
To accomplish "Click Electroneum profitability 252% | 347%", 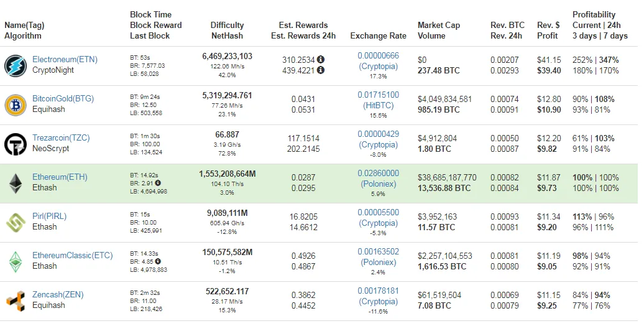I will click(x=596, y=60).
